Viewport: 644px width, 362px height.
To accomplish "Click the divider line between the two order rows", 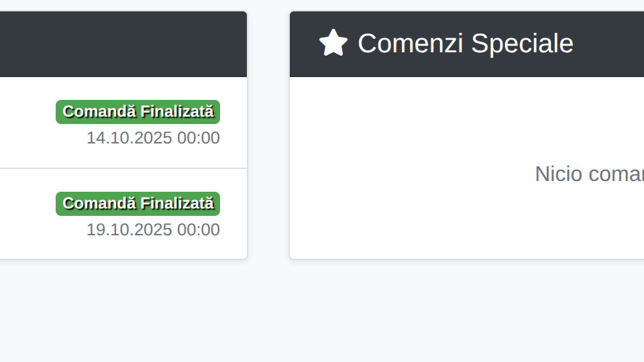I will coord(121,168).
